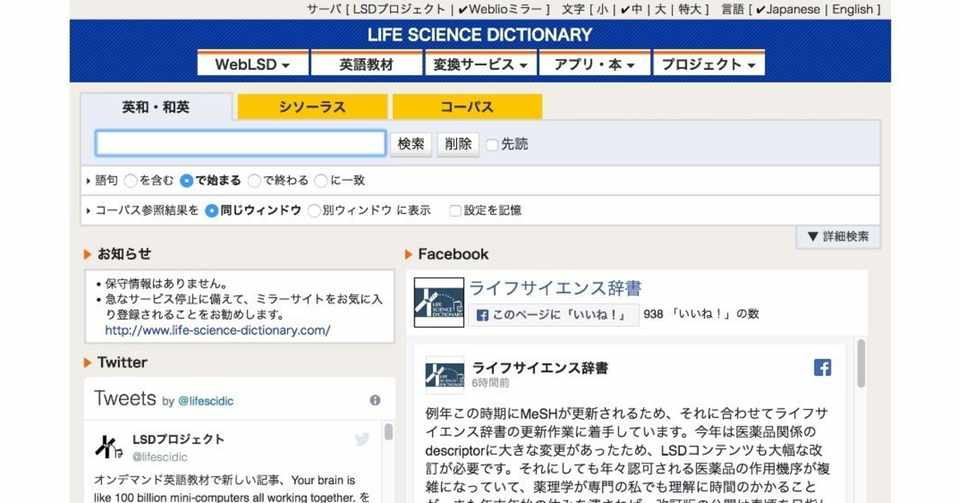Open the アプリ・本 dropdown menu
This screenshot has width=960, height=503.
pyautogui.click(x=594, y=64)
